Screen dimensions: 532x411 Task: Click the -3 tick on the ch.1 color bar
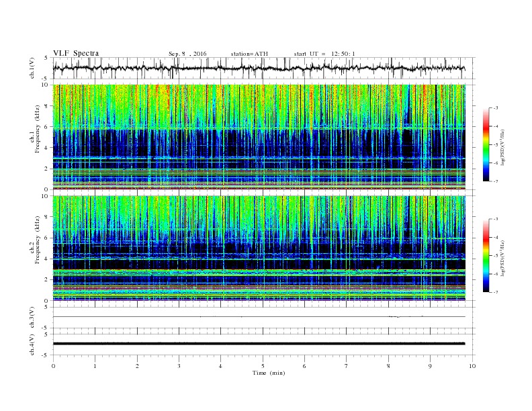pyautogui.click(x=495, y=108)
